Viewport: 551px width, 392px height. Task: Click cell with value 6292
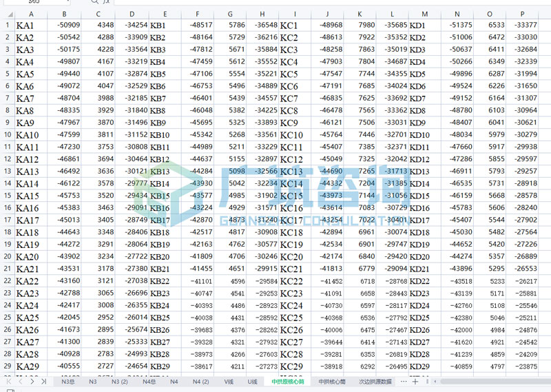[360, 367]
